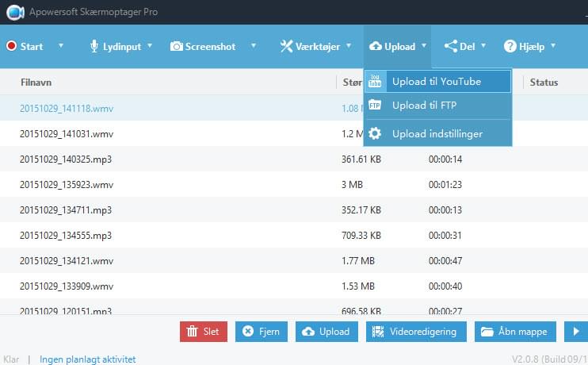The width and height of the screenshot is (588, 365).
Task: Click the 00:01:23 duration cell
Action: (x=445, y=185)
